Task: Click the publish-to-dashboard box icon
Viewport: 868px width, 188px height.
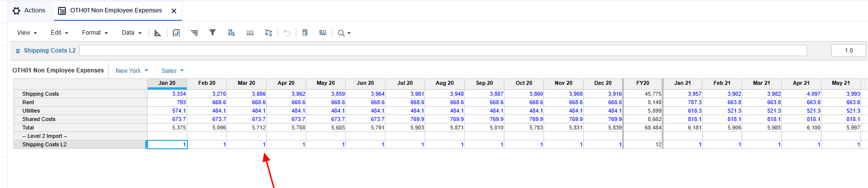Action: coord(176,33)
